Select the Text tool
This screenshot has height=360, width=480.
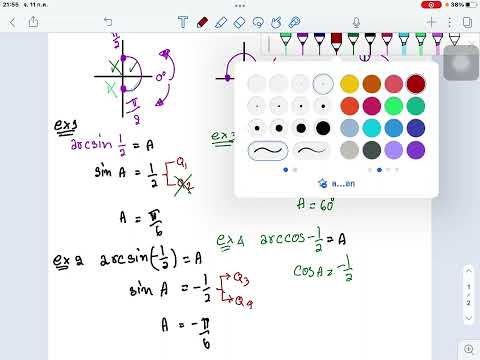(x=183, y=22)
